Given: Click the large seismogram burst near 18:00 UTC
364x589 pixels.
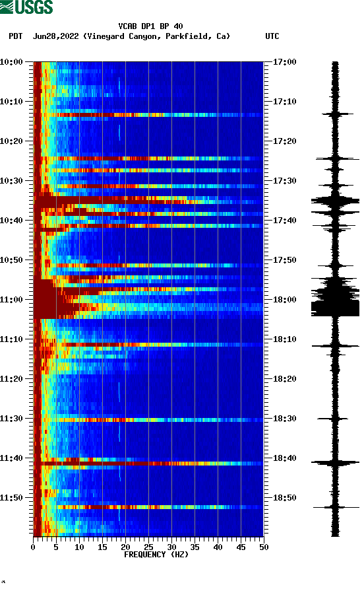Looking at the screenshot, I should coord(335,298).
